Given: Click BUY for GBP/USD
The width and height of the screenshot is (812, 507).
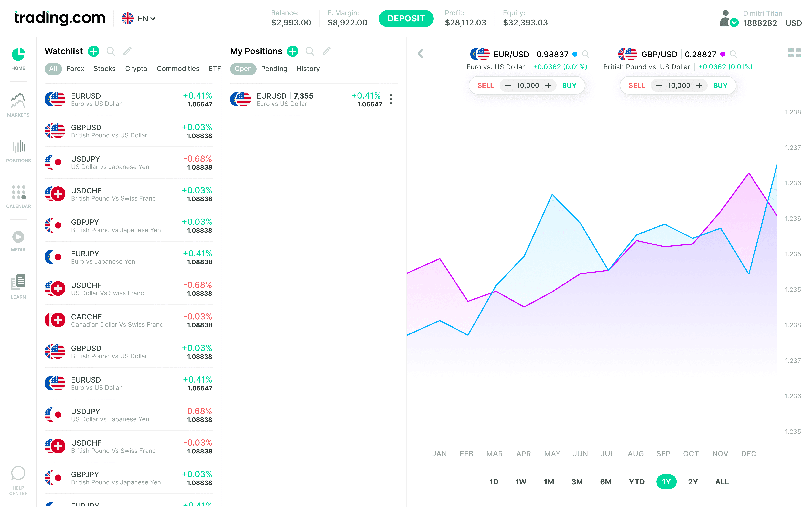Looking at the screenshot, I should pyautogui.click(x=720, y=85).
